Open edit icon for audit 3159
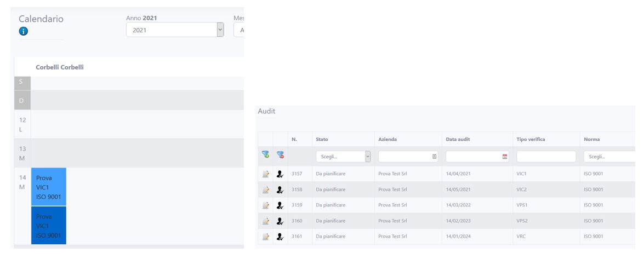The height and width of the screenshot is (259, 644). 266,205
